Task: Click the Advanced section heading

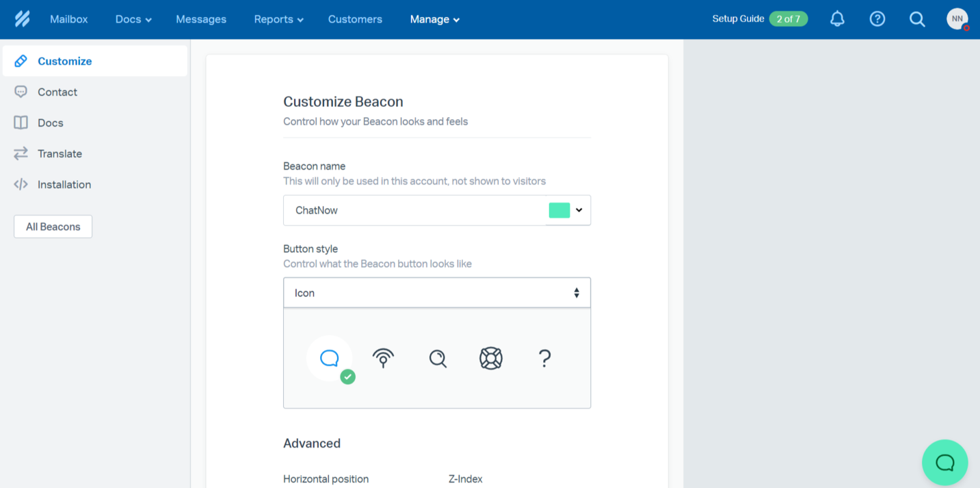Action: (x=312, y=444)
